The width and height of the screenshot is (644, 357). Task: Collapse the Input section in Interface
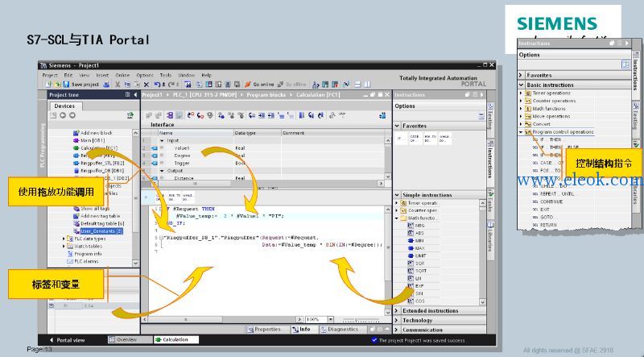(163, 140)
